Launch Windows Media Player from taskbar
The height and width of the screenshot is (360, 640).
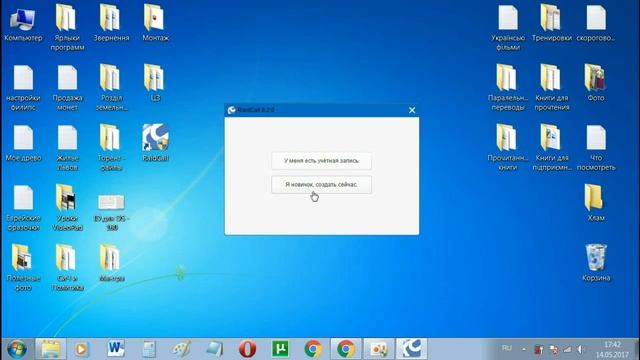[x=81, y=349]
